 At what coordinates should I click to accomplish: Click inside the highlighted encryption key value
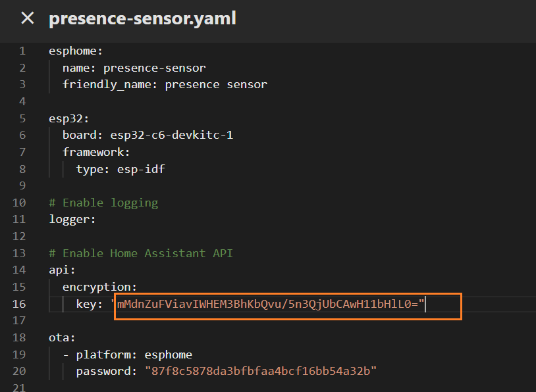(x=270, y=305)
